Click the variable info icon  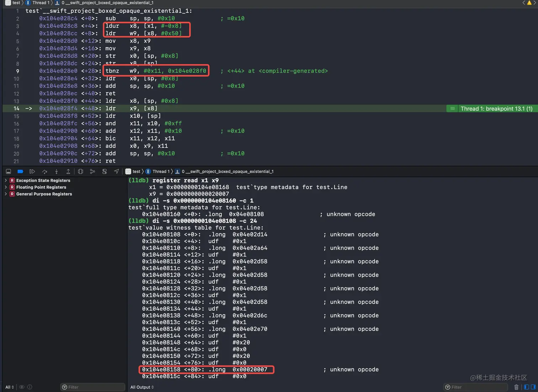tap(30, 387)
